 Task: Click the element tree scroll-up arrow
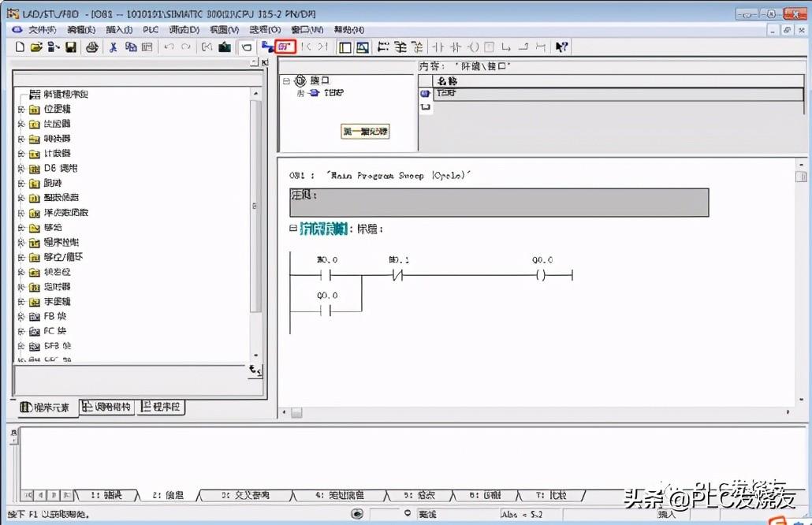[x=255, y=94]
